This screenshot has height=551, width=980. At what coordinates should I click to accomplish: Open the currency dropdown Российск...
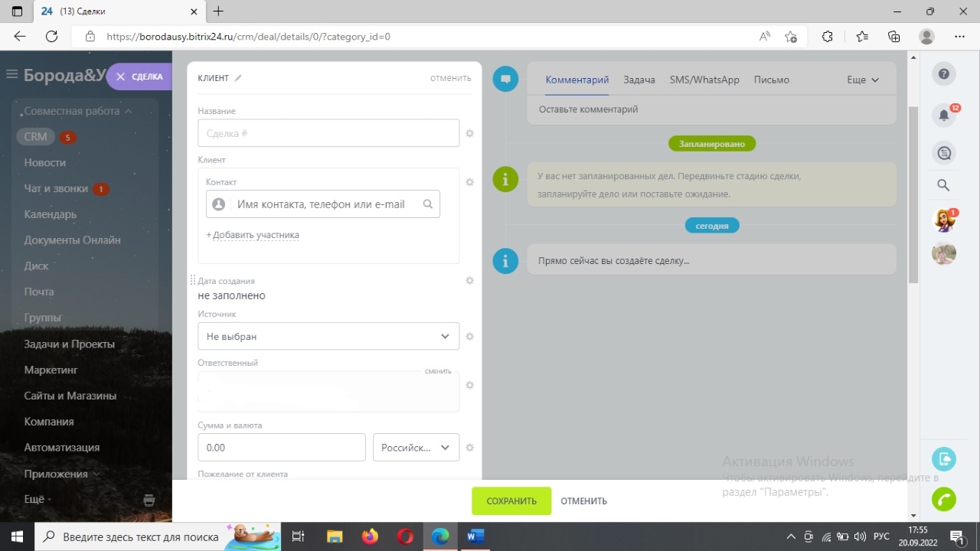pos(416,448)
